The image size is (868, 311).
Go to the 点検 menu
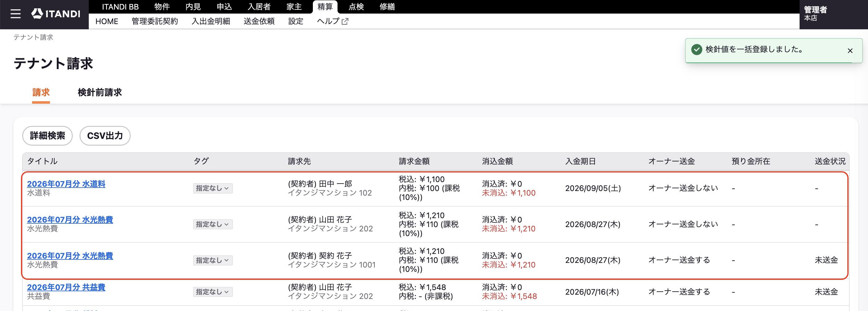356,7
